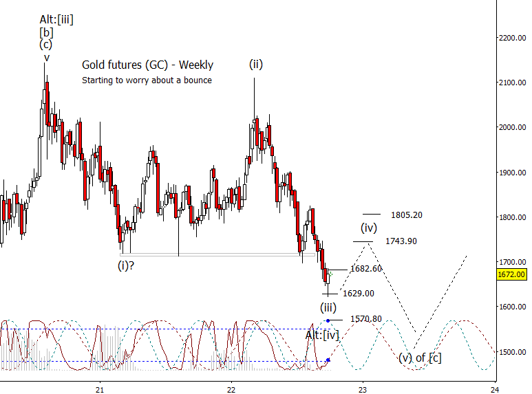Click the '[b]' wave label

47,33
